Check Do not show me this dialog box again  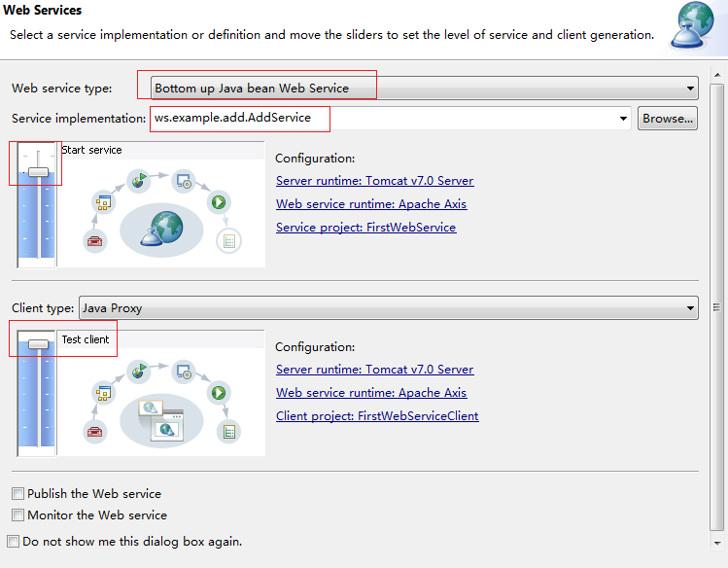pos(13,541)
